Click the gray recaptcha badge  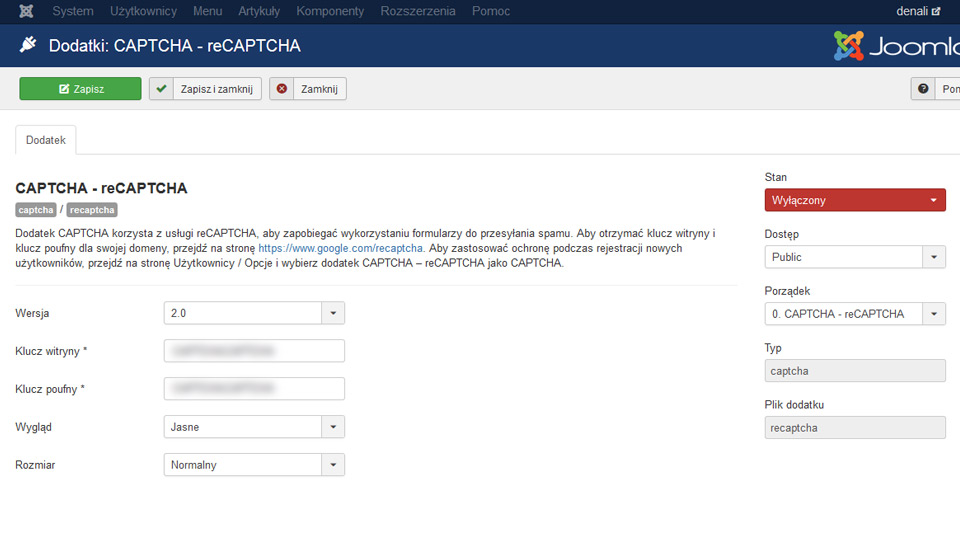click(x=92, y=210)
